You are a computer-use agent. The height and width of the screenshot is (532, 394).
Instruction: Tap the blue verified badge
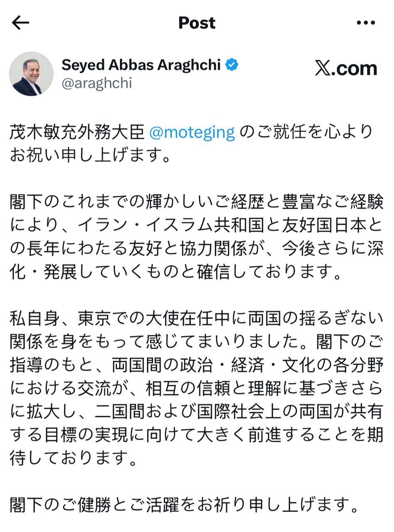coord(232,65)
